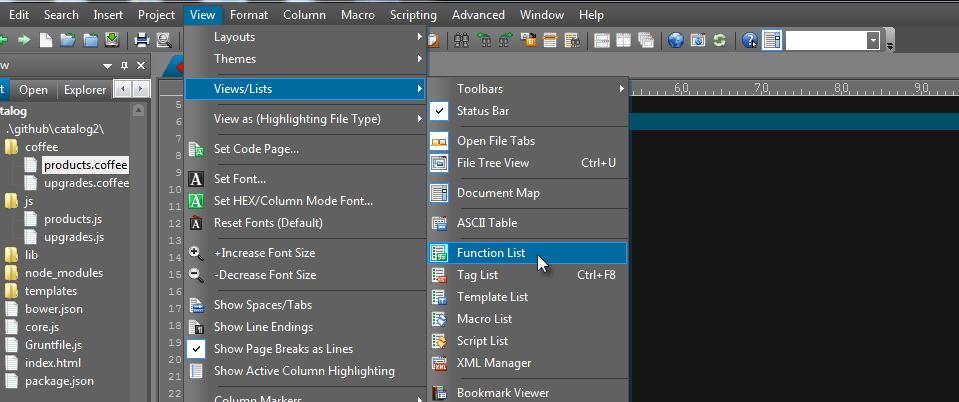This screenshot has height=402, width=959.
Task: Click the blue question mark Help icon
Action: (750, 40)
